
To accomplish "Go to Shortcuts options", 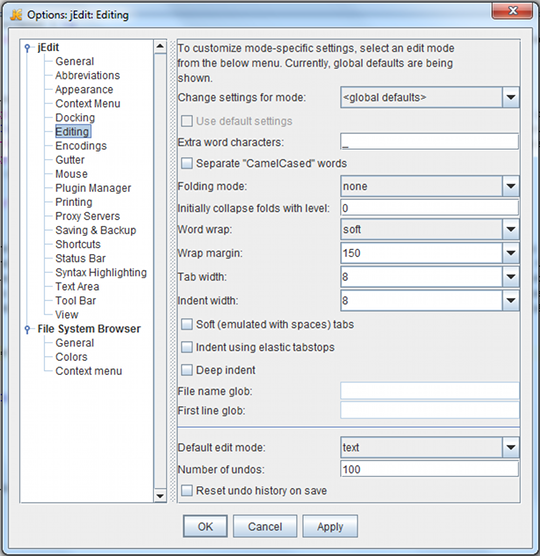I will pos(78,244).
